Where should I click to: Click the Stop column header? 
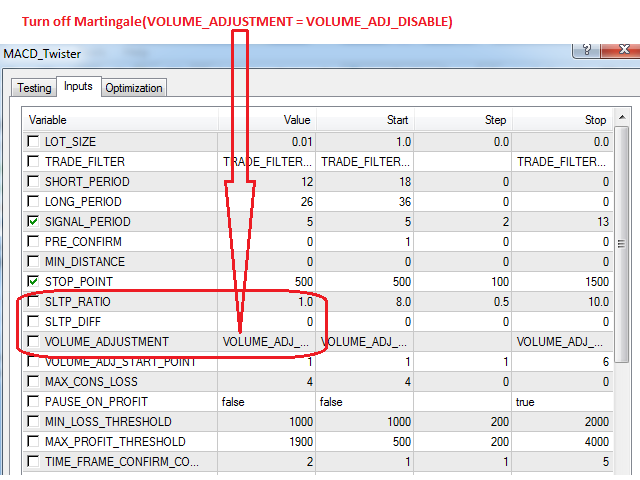(x=595, y=120)
